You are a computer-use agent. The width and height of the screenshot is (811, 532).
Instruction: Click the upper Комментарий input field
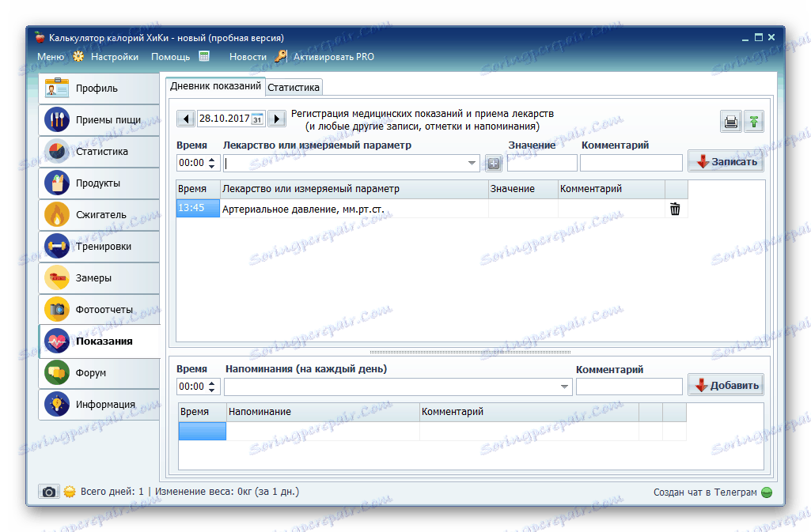[631, 163]
